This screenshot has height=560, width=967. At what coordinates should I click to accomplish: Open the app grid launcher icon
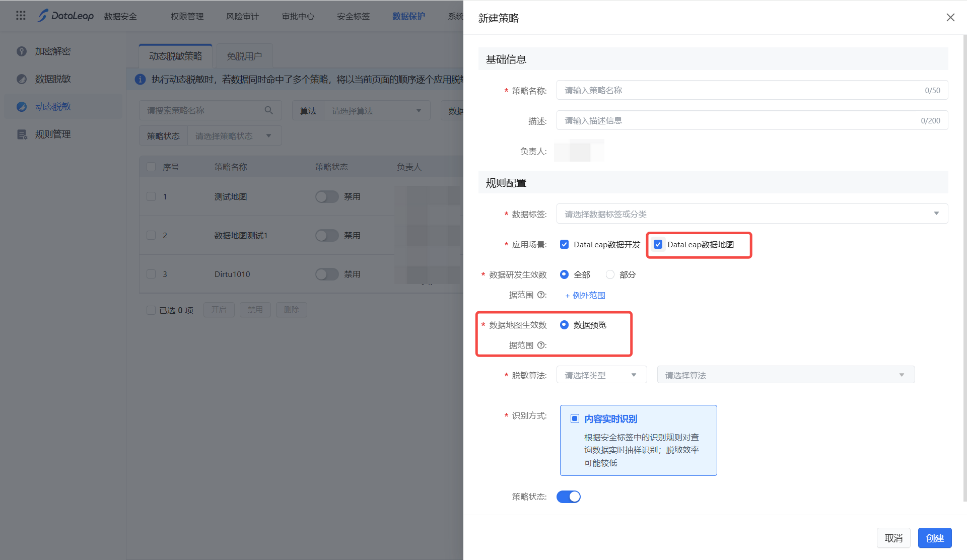coord(21,16)
